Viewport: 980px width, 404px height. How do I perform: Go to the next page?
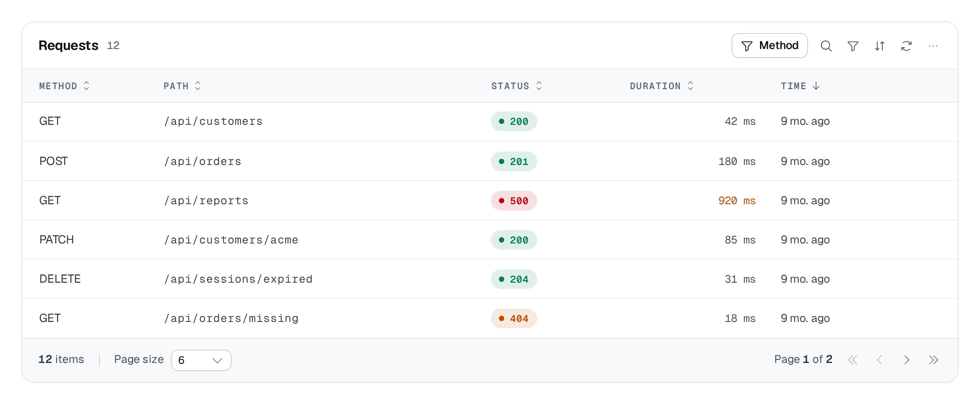906,360
